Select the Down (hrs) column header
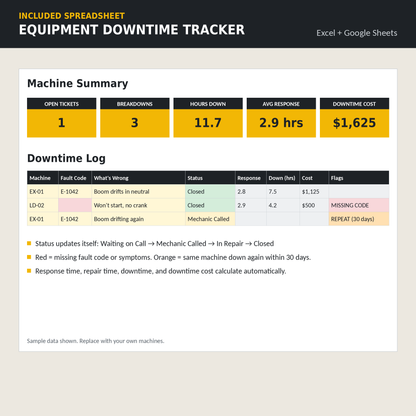This screenshot has height=416, width=416. coord(283,178)
